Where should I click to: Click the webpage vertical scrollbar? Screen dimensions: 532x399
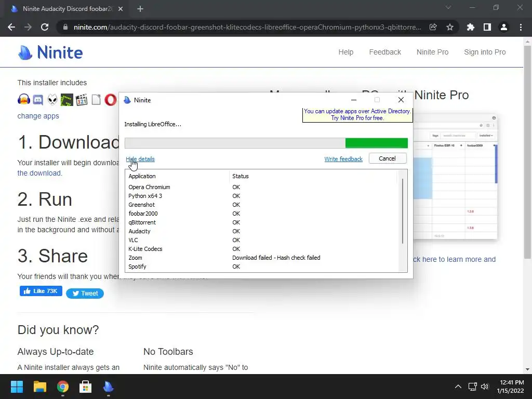(x=527, y=153)
